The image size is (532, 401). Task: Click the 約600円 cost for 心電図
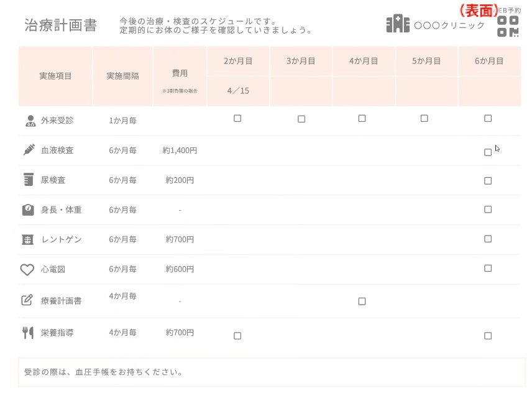pyautogui.click(x=180, y=269)
